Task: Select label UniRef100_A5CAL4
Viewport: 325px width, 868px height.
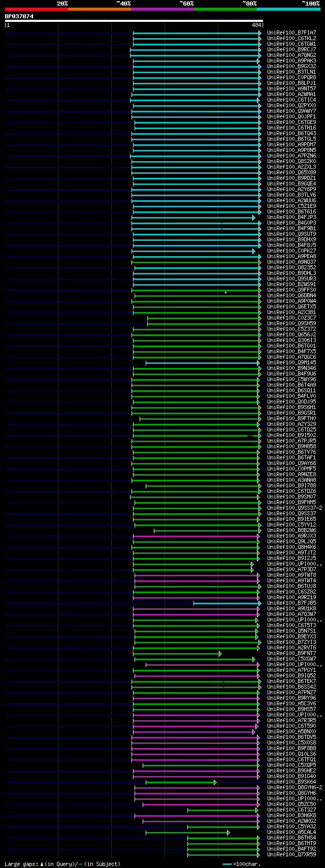Action: coord(291,832)
